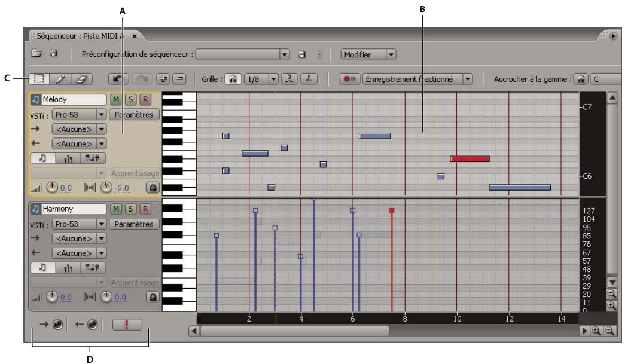Click the plus add-track button
The height and width of the screenshot is (364, 625).
163,78
